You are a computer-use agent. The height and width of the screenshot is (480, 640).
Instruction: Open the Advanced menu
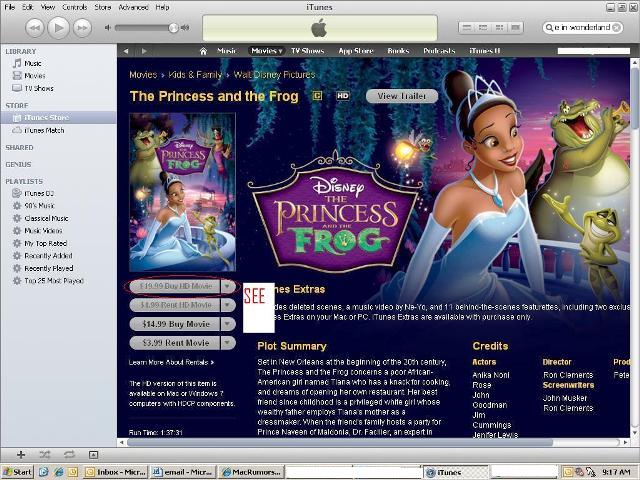pyautogui.click(x=133, y=7)
